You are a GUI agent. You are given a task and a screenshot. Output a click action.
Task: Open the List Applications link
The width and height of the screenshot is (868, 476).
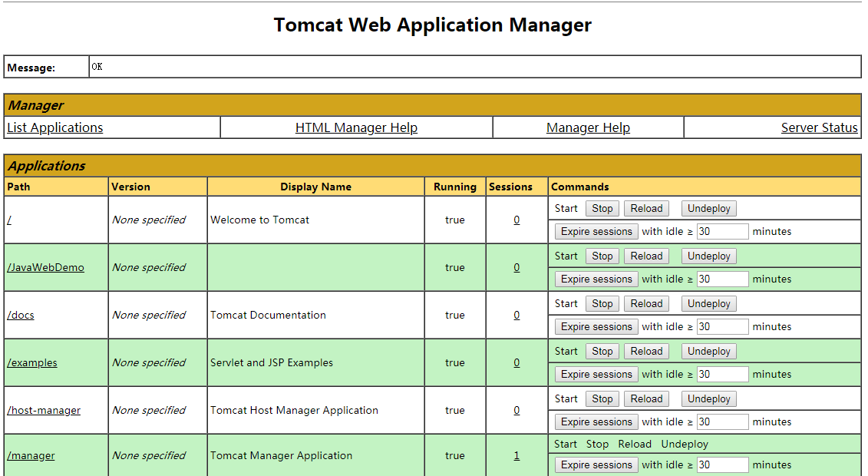tap(54, 128)
